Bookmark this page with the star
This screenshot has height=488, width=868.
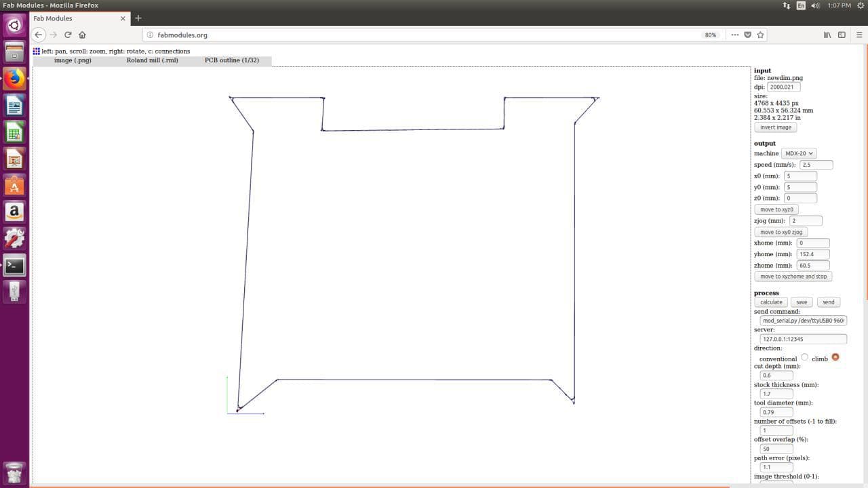(760, 35)
